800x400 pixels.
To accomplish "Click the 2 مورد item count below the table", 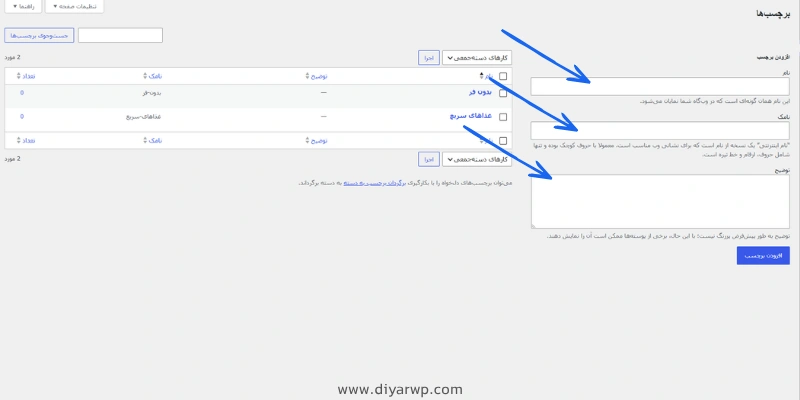I will 12,159.
